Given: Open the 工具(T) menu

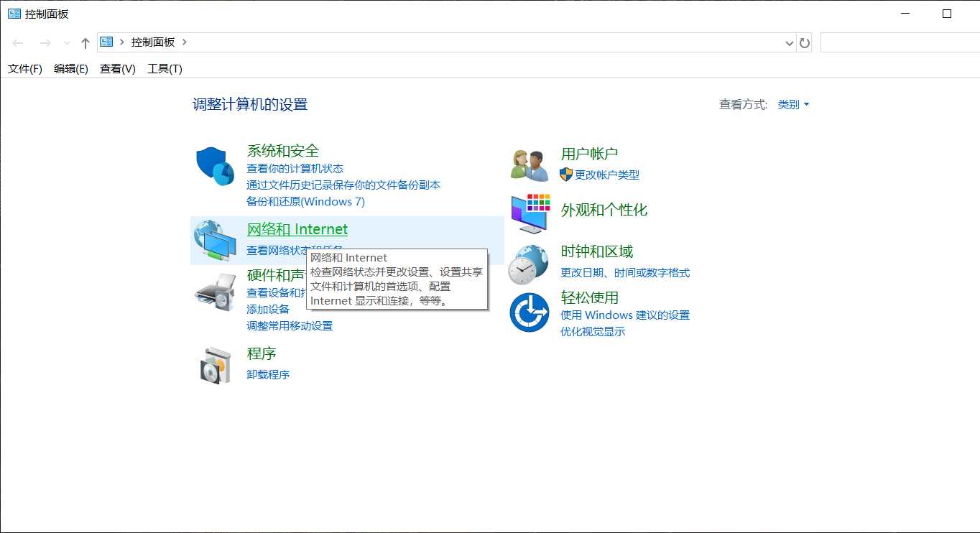Looking at the screenshot, I should [165, 69].
